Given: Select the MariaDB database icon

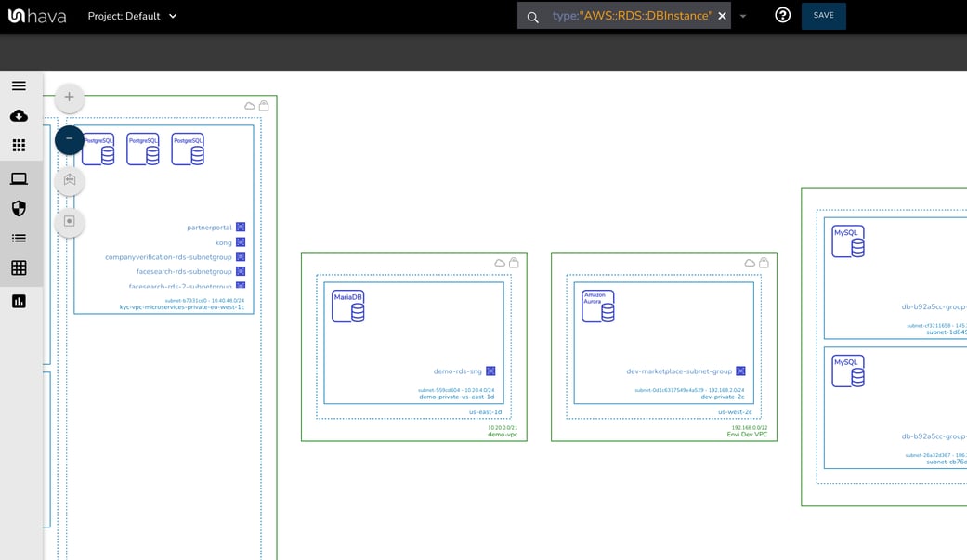Looking at the screenshot, I should [347, 306].
